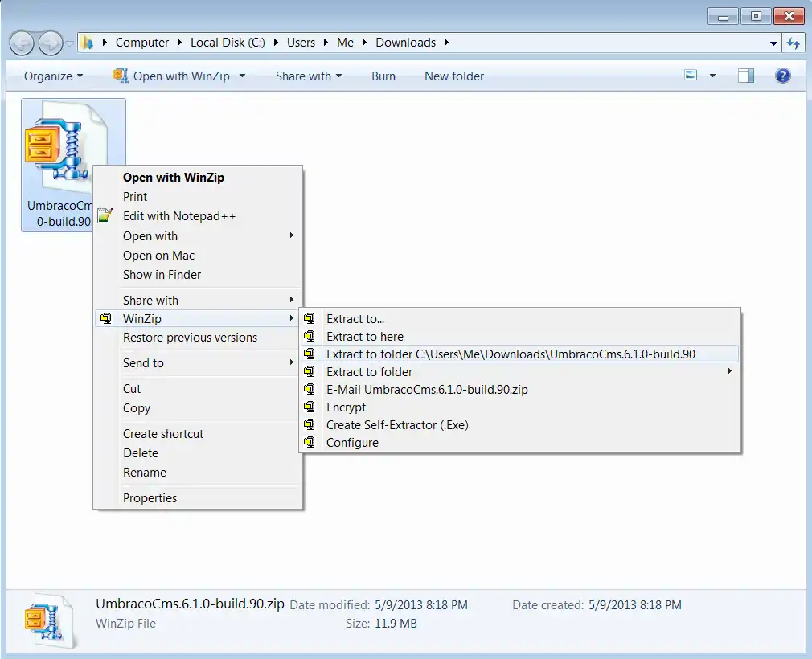812x659 pixels.
Task: Open the blue Help question mark icon
Action: 782,76
